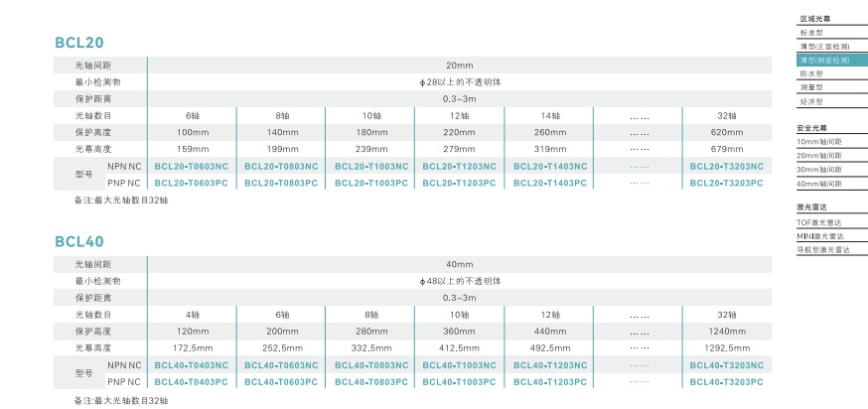Open the TOF激光雷达 sidebar entry
This screenshot has height=409, width=868.
tap(819, 223)
